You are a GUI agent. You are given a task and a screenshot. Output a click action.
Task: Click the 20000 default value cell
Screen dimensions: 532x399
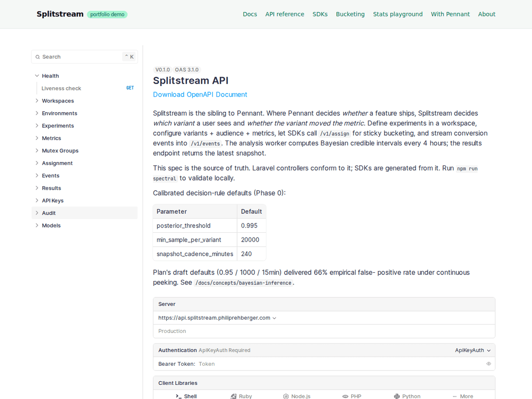[251, 240]
